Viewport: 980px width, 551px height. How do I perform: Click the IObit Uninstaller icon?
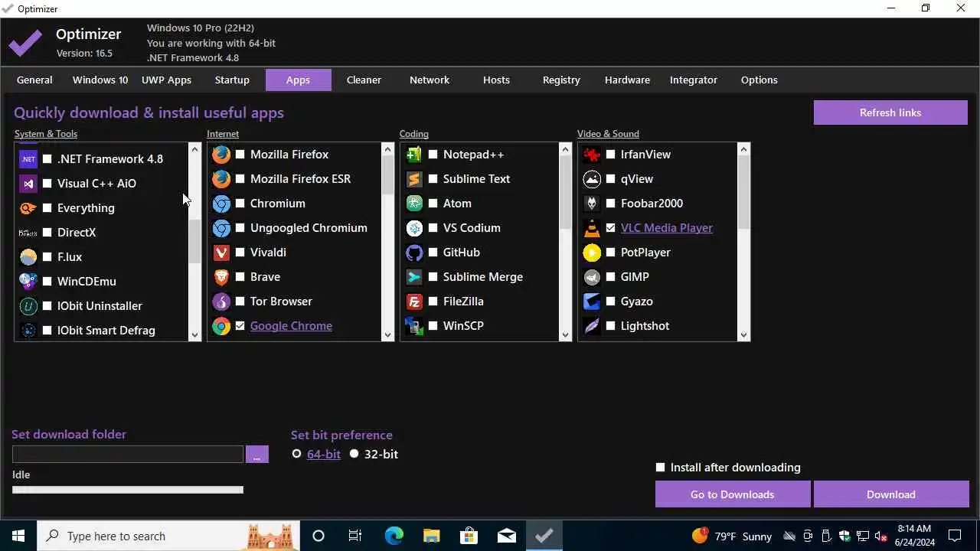(x=28, y=306)
